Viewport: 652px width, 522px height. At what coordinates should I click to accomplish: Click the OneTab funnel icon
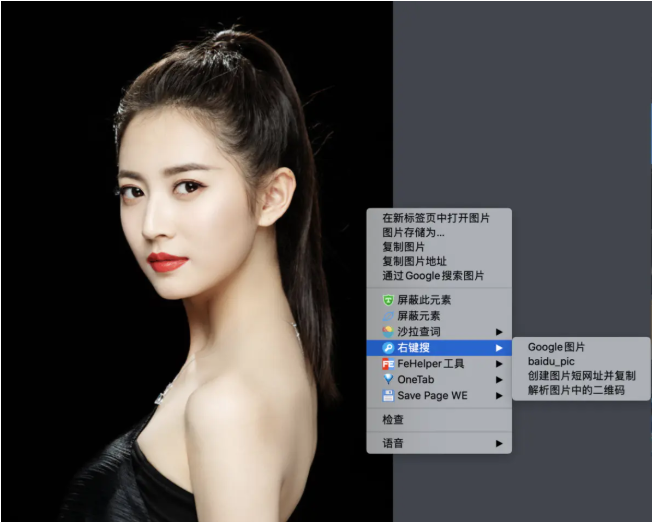coord(388,379)
